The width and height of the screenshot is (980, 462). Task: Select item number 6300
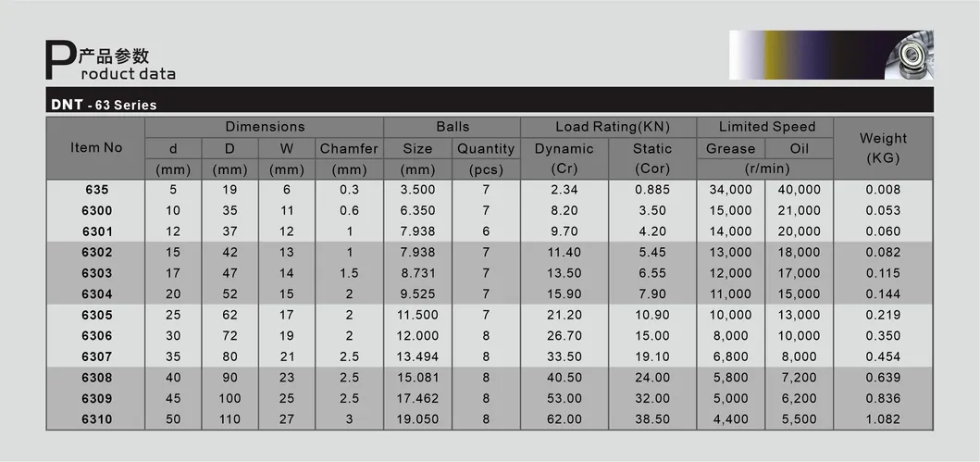point(97,211)
